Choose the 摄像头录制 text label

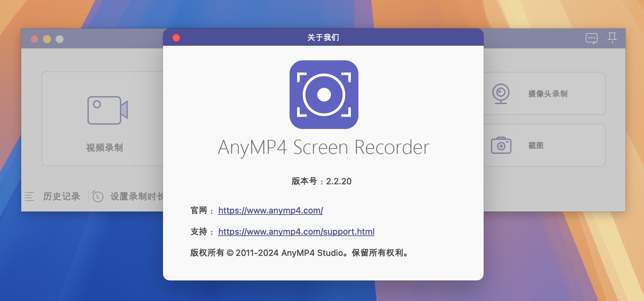pos(548,94)
